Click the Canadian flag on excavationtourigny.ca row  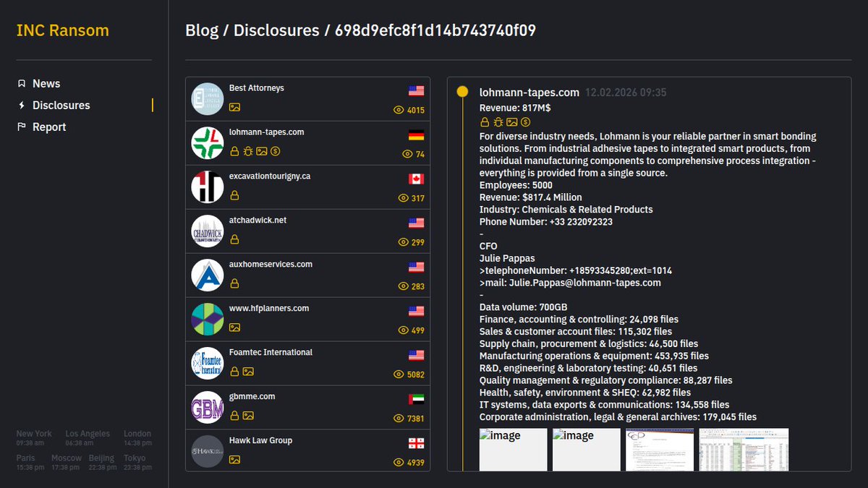coord(416,179)
